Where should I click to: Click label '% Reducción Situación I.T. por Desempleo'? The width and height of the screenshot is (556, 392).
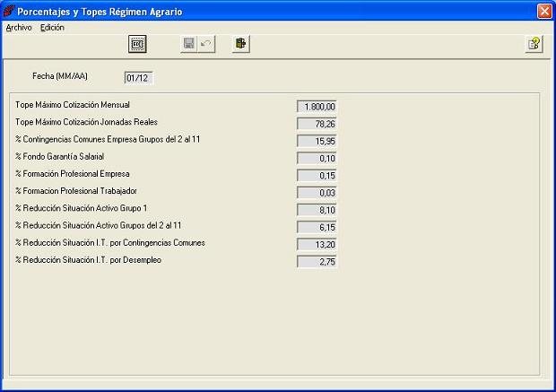coord(88,260)
